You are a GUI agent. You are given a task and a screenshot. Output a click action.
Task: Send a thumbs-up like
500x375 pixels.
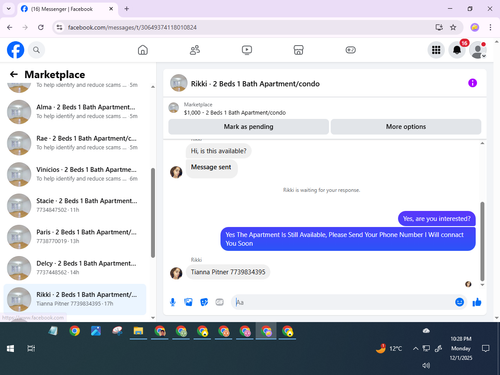coord(477,302)
